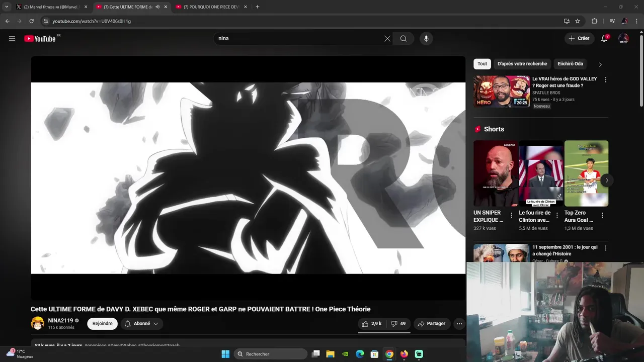Viewport: 644px width, 362px height.
Task: Open weather widget showing 17°C Nuageux
Action: pos(20,354)
